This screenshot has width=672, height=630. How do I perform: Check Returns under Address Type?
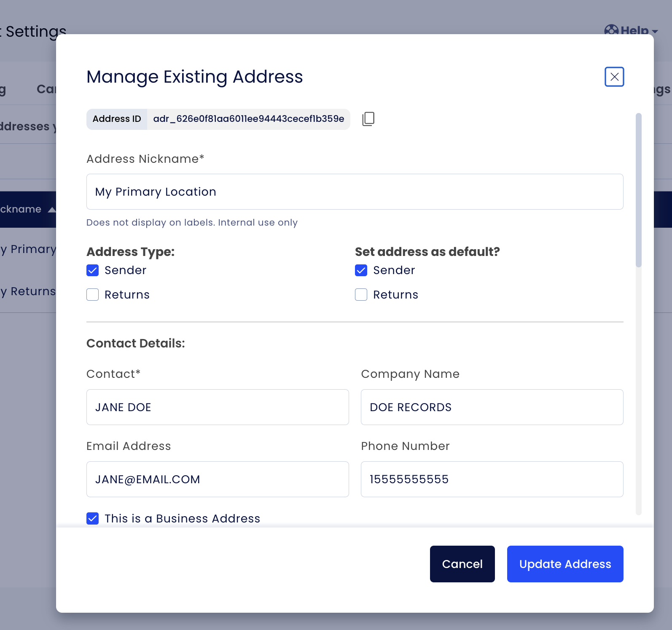click(92, 295)
